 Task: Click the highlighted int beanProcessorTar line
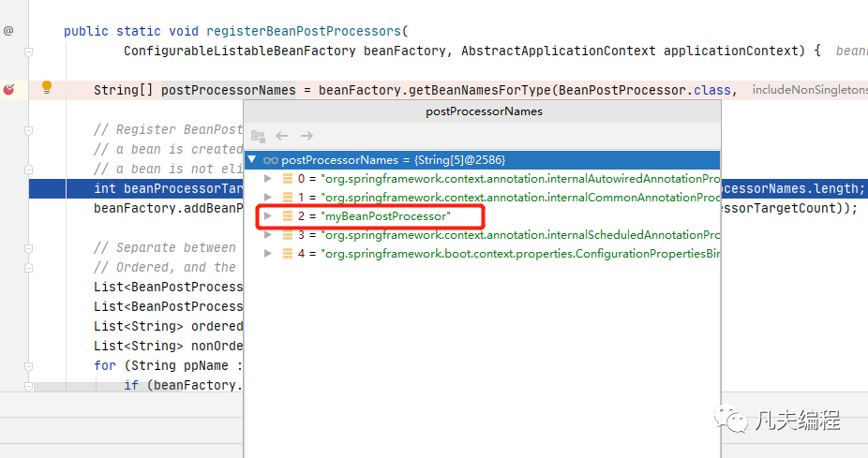[169, 188]
